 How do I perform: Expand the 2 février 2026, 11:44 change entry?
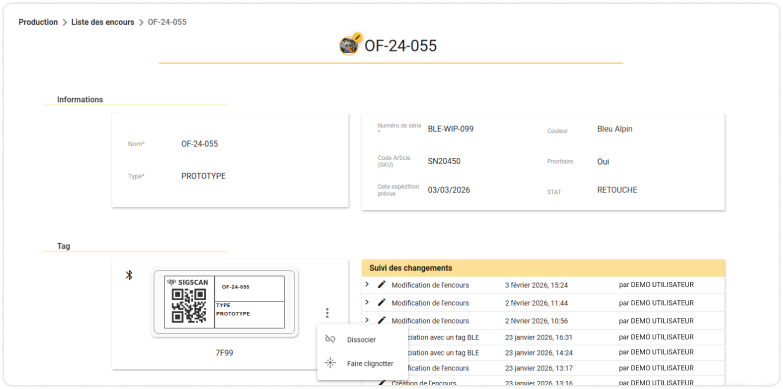click(367, 303)
